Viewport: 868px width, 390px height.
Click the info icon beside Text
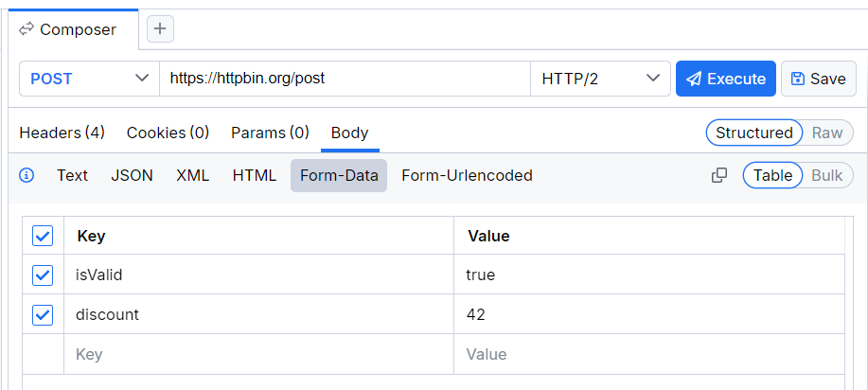coord(27,175)
